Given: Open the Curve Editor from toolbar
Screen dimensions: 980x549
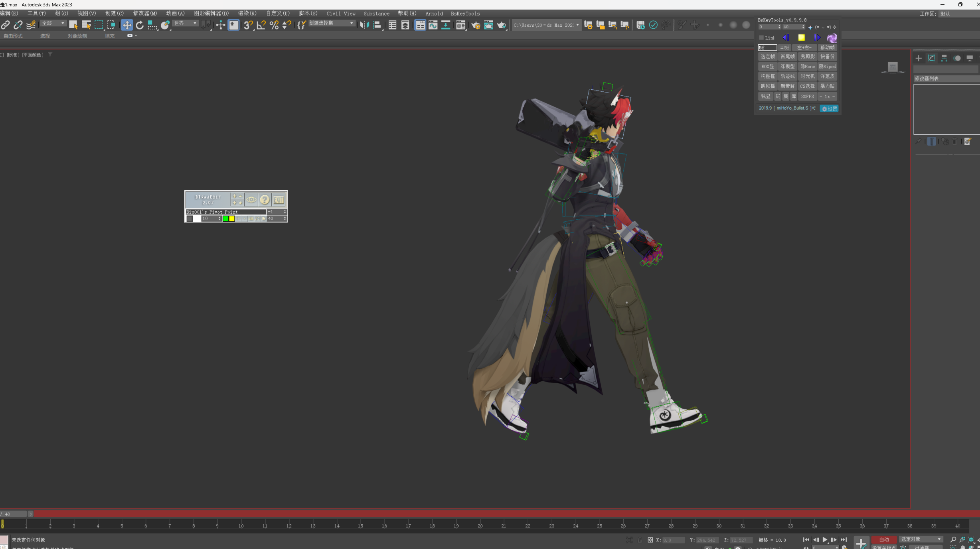Looking at the screenshot, I should [x=433, y=25].
